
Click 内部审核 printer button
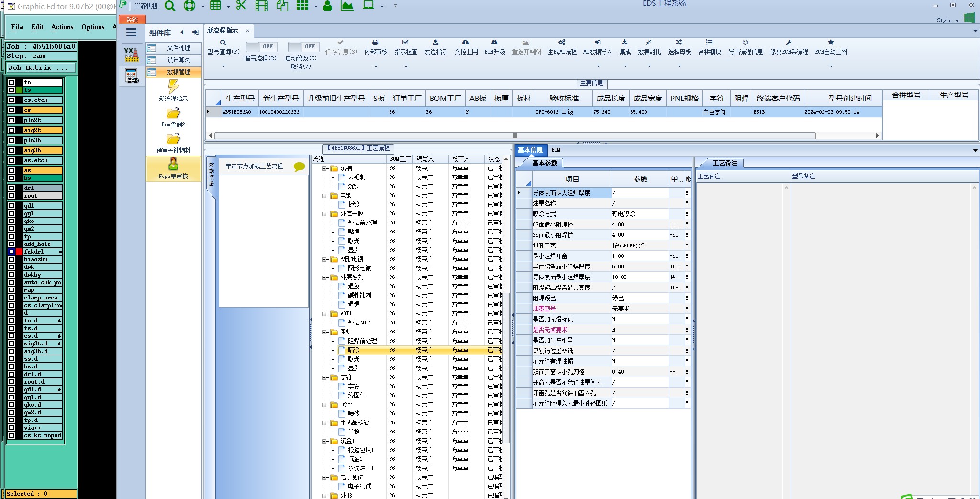[x=376, y=47]
